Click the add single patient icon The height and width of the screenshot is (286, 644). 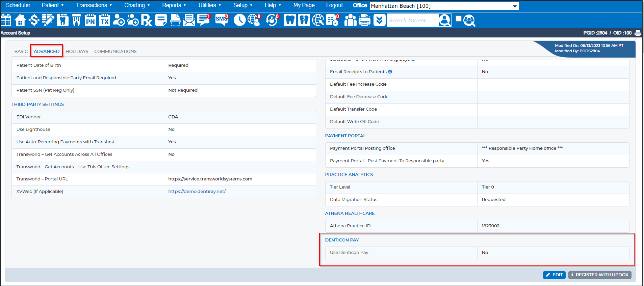119,20
